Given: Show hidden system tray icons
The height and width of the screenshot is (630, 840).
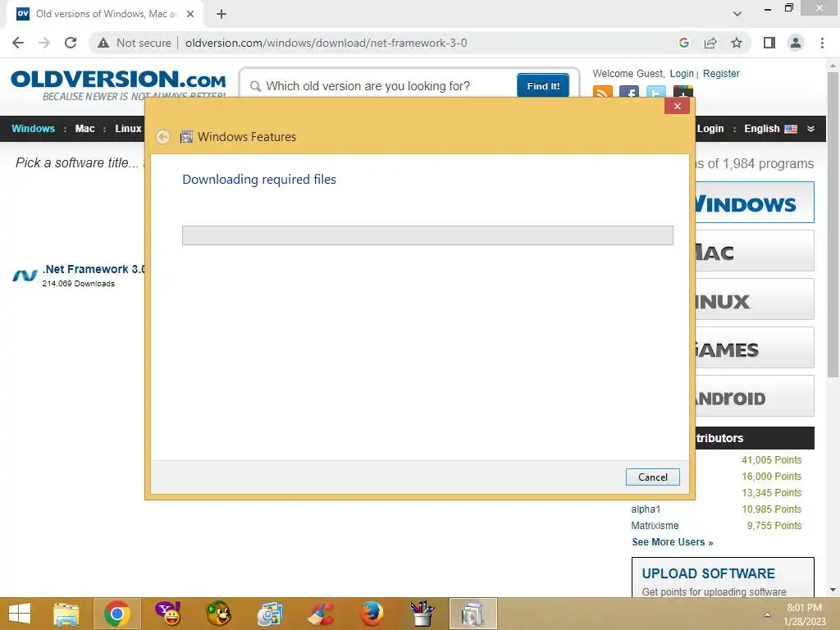Looking at the screenshot, I should [767, 614].
